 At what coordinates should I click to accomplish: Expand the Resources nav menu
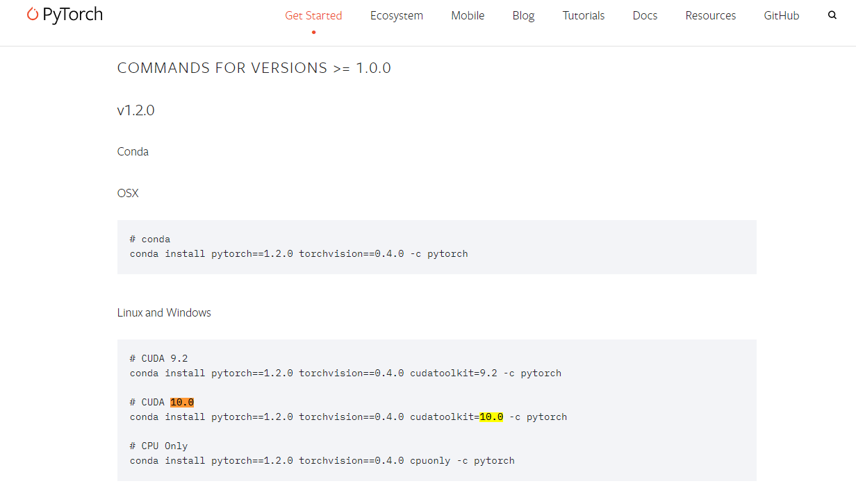(x=710, y=15)
